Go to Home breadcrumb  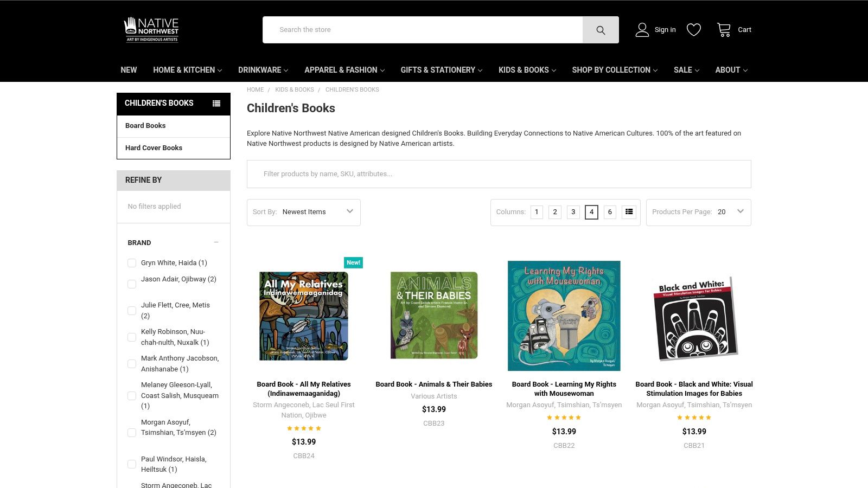255,90
